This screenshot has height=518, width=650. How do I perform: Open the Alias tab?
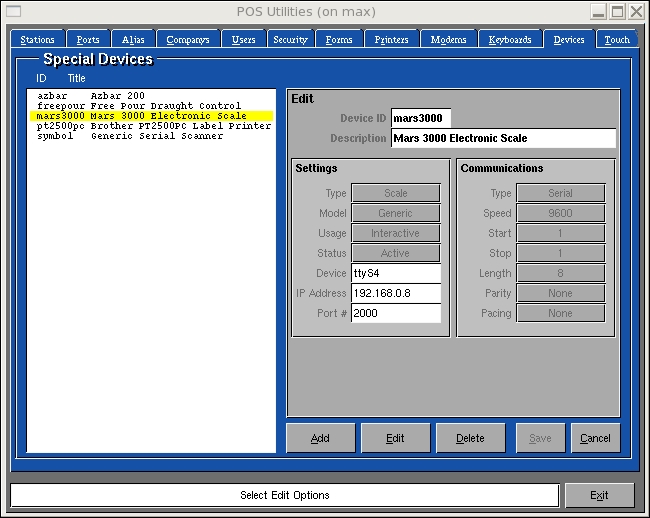(x=133, y=40)
